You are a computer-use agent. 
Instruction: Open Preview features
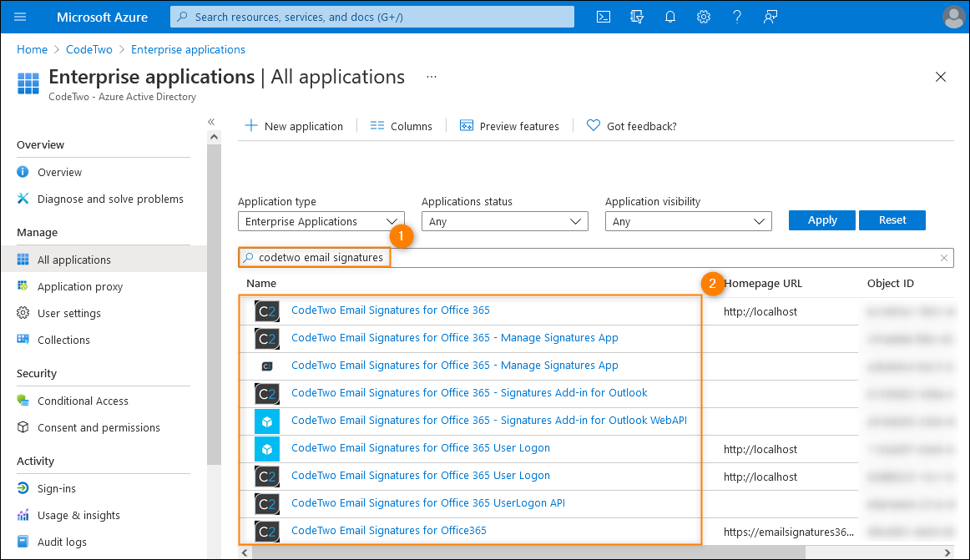point(509,126)
